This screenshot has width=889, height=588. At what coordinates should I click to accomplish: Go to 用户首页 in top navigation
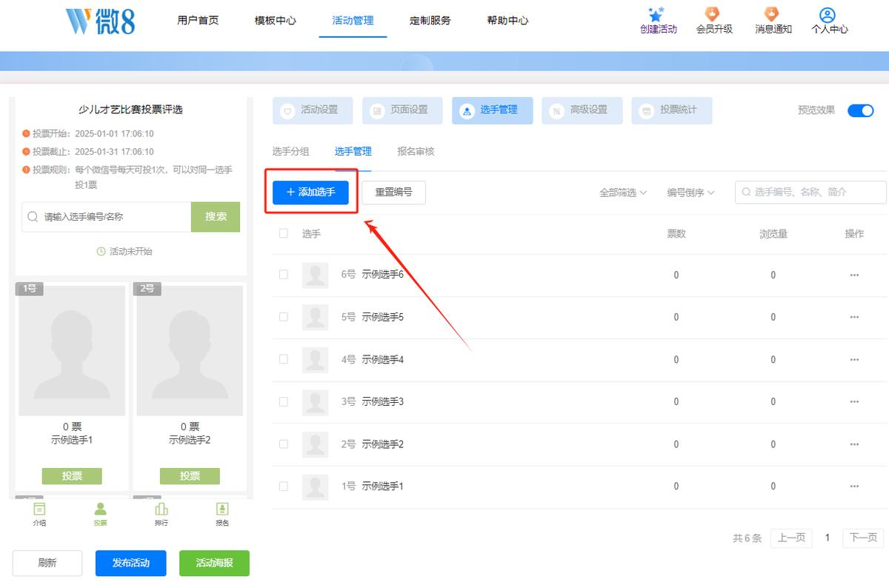coord(198,21)
